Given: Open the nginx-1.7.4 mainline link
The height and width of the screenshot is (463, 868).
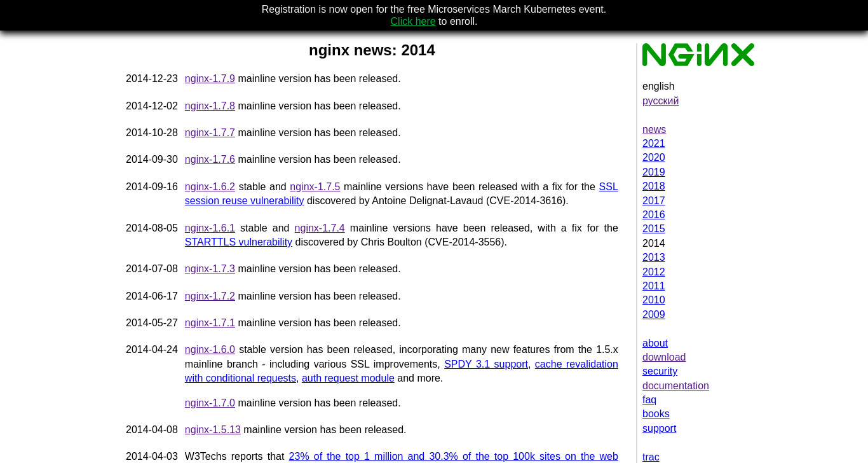Looking at the screenshot, I should tap(320, 228).
